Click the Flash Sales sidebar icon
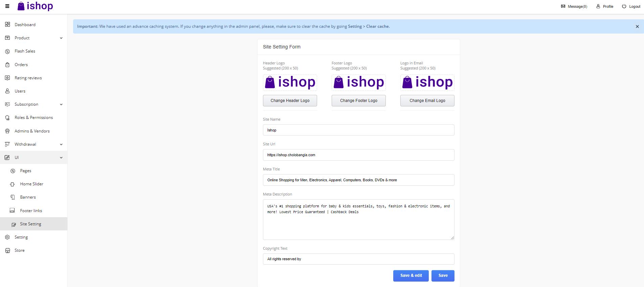644x287 pixels. click(x=7, y=52)
